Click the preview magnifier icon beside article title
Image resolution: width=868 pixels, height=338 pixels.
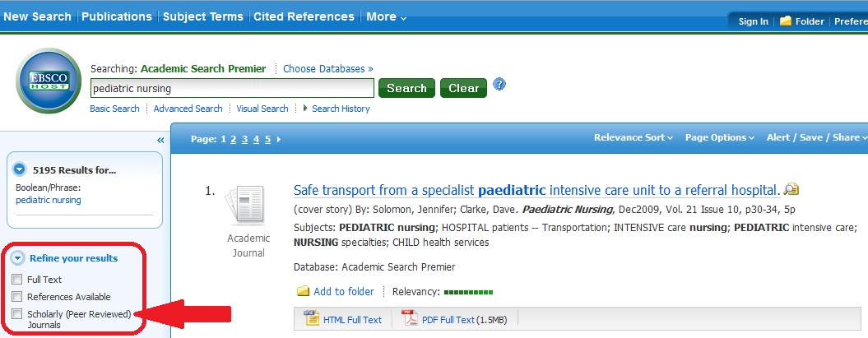[791, 190]
